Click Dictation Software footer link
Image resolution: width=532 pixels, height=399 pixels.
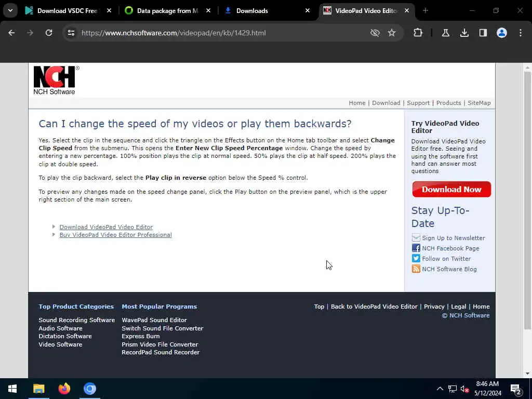(x=65, y=336)
